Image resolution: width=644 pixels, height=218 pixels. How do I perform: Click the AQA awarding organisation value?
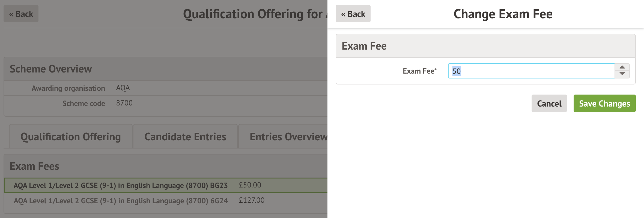click(123, 88)
